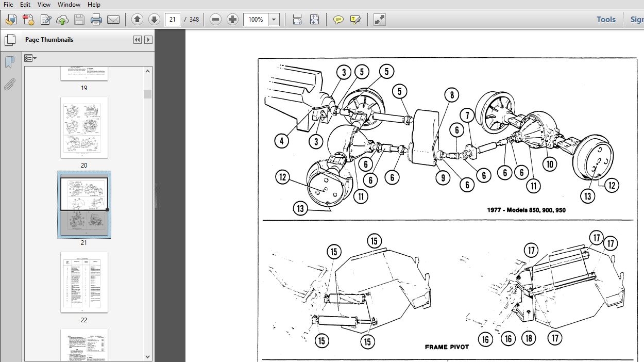Open the bookmarks side panel icon
The width and height of the screenshot is (644, 362).
(9, 62)
